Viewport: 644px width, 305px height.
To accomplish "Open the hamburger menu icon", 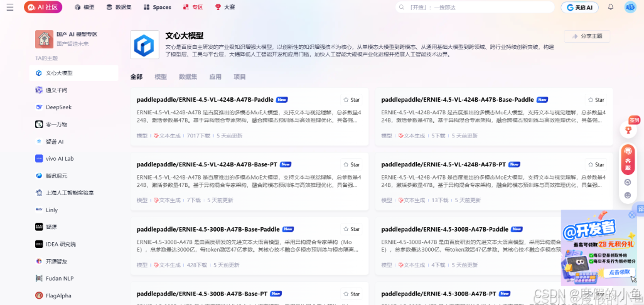I will (x=10, y=7).
